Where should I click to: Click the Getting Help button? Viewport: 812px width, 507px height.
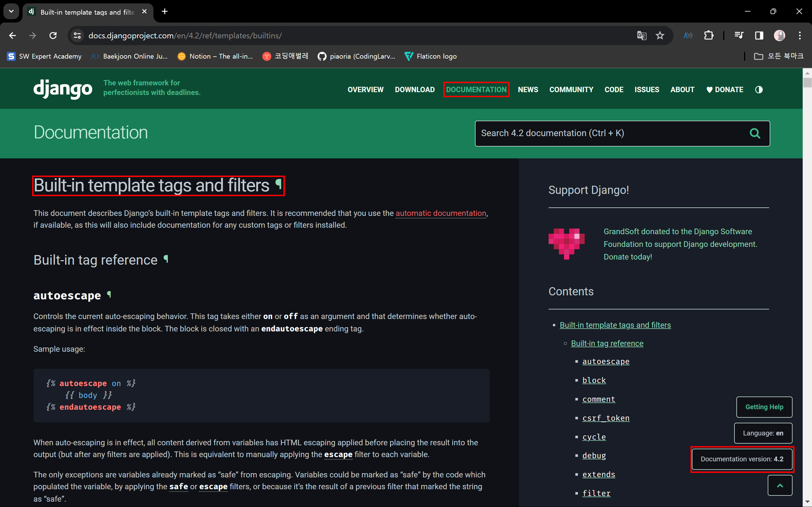pos(764,407)
